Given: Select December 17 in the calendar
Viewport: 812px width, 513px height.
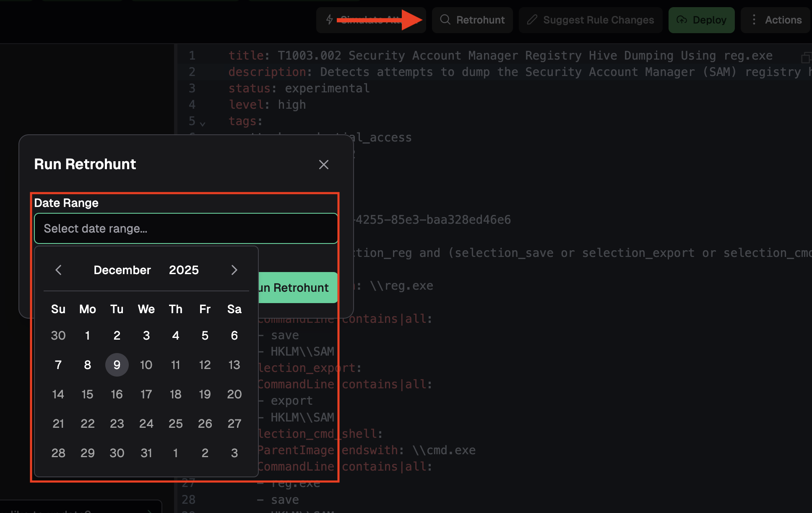Looking at the screenshot, I should 146,394.
